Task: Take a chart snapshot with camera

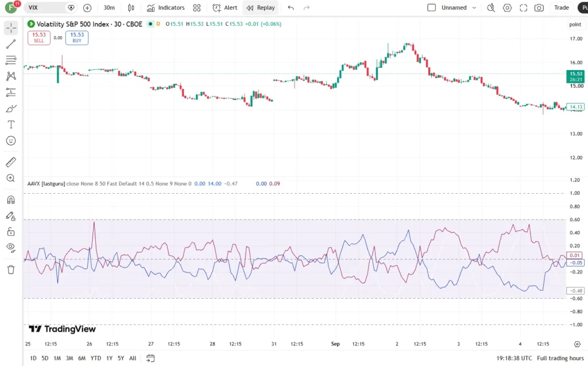Action: 539,7
